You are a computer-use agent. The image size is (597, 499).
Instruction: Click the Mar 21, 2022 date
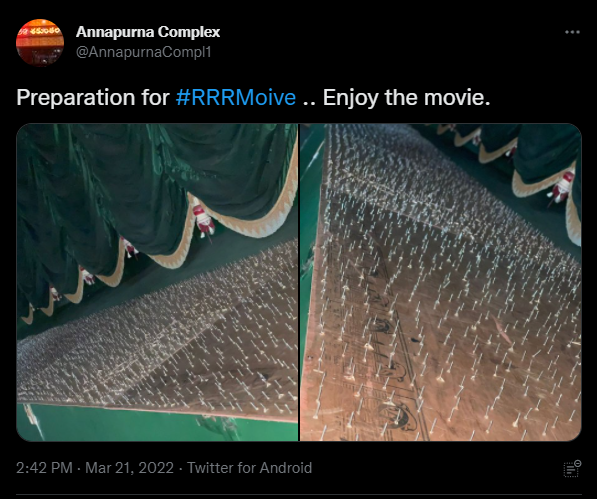point(129,468)
